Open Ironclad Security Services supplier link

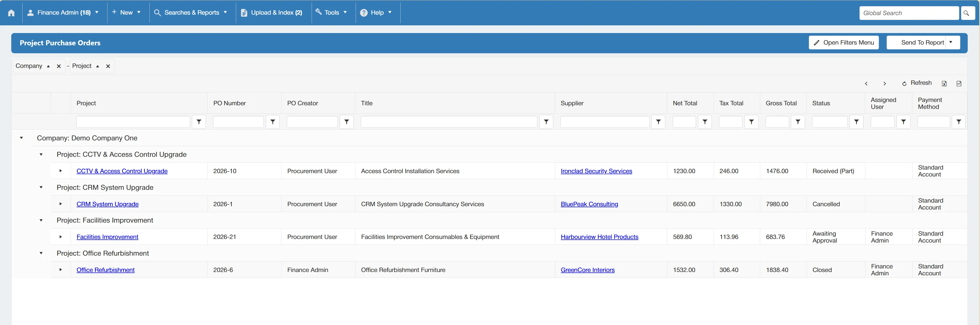596,171
